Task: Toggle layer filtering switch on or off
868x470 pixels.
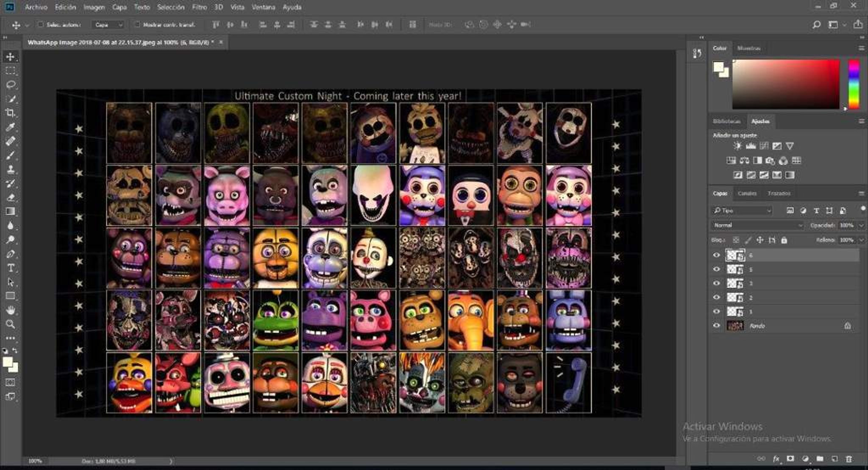Action: click(863, 209)
